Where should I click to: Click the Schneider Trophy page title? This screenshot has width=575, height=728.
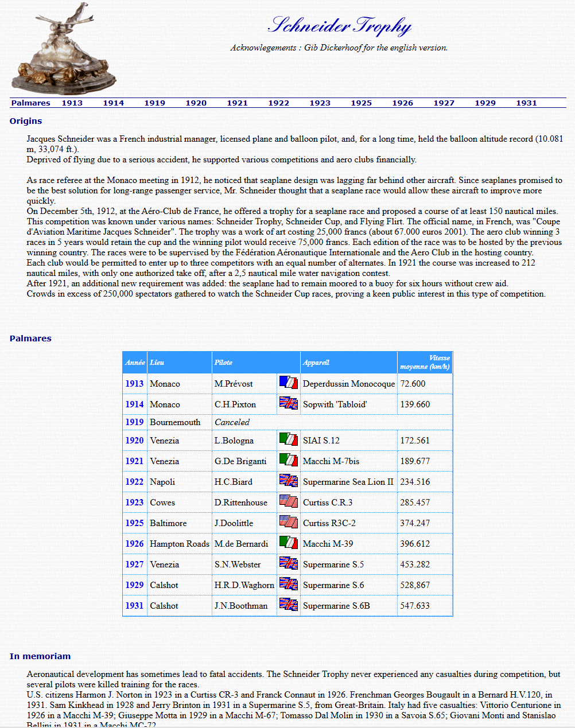(x=340, y=26)
